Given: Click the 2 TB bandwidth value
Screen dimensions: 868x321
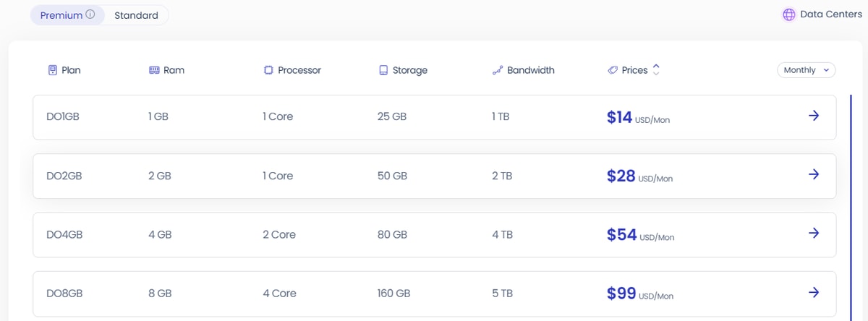Looking at the screenshot, I should click(x=502, y=176).
